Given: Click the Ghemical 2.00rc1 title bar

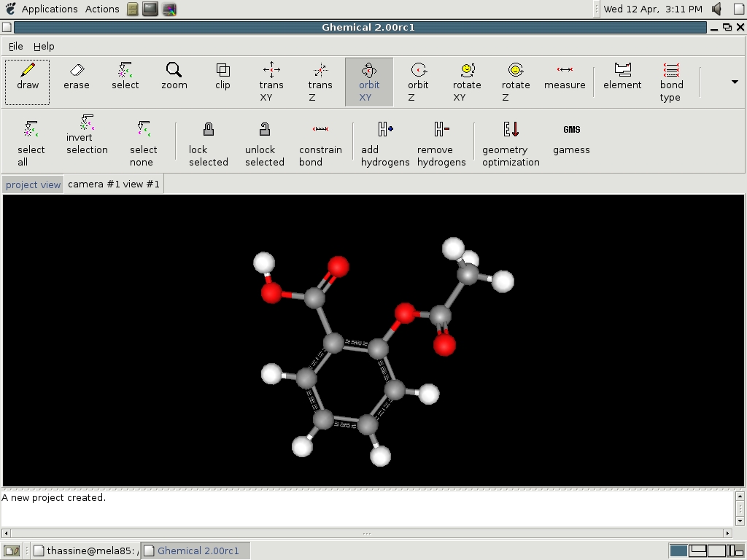Looking at the screenshot, I should pos(360,27).
